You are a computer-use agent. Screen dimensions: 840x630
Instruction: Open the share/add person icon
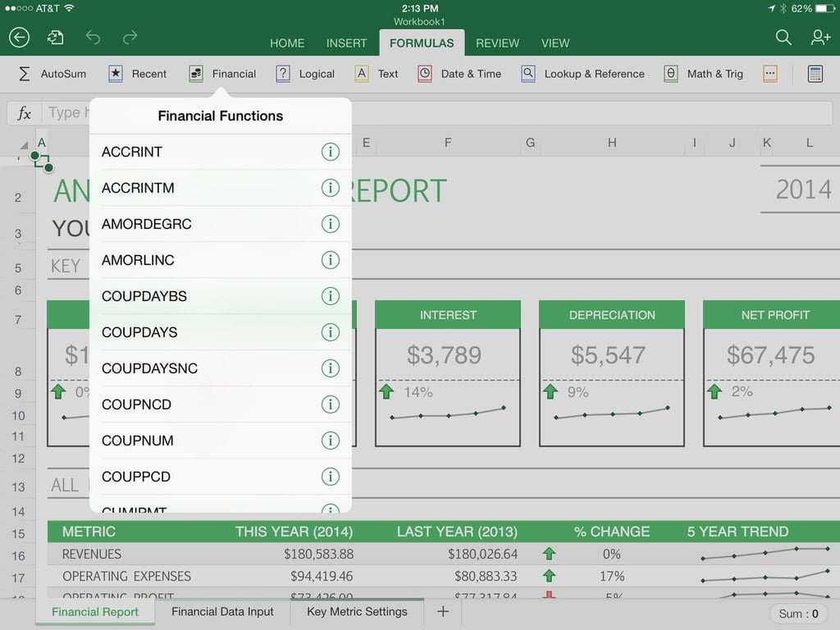coord(820,37)
